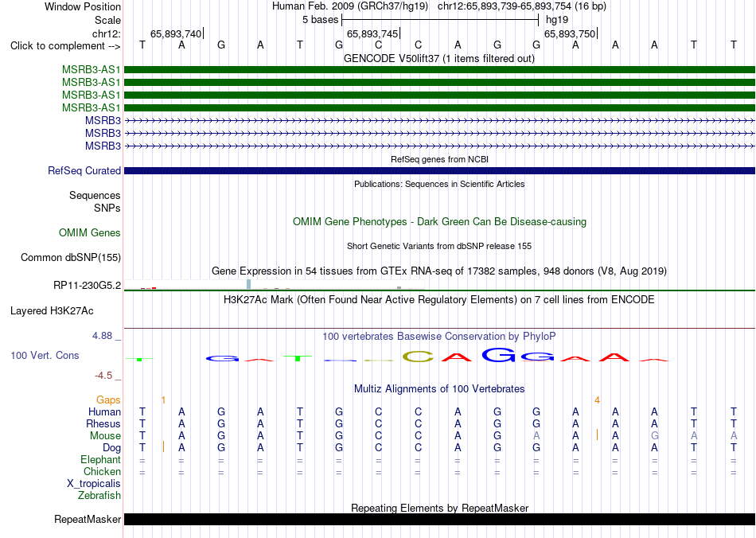Click the GTEx expression bar chart for RP11-230G5.2

pos(275,284)
